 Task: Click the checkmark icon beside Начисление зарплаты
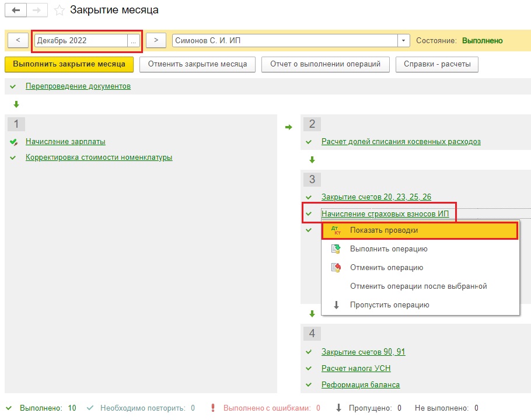(x=13, y=142)
